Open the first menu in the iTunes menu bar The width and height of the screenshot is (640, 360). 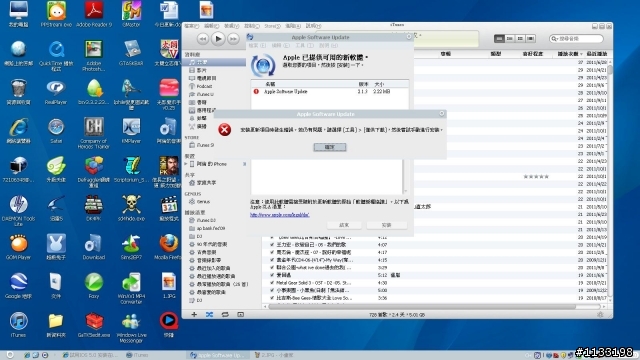tap(191, 26)
